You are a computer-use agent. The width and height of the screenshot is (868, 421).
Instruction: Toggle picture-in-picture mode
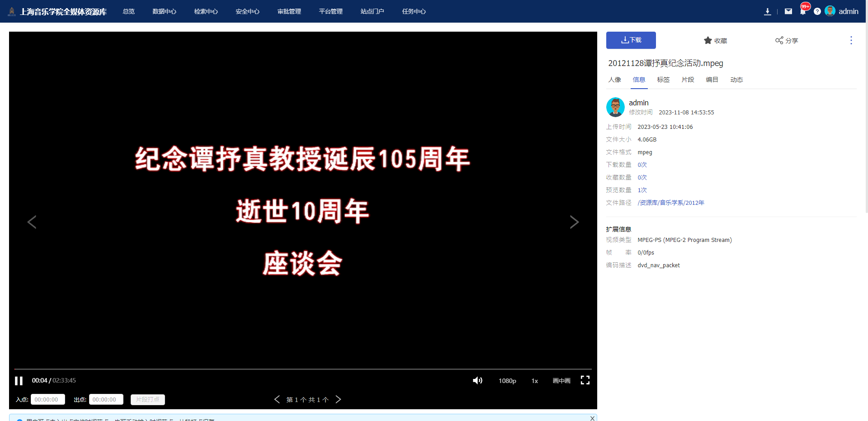tap(561, 381)
